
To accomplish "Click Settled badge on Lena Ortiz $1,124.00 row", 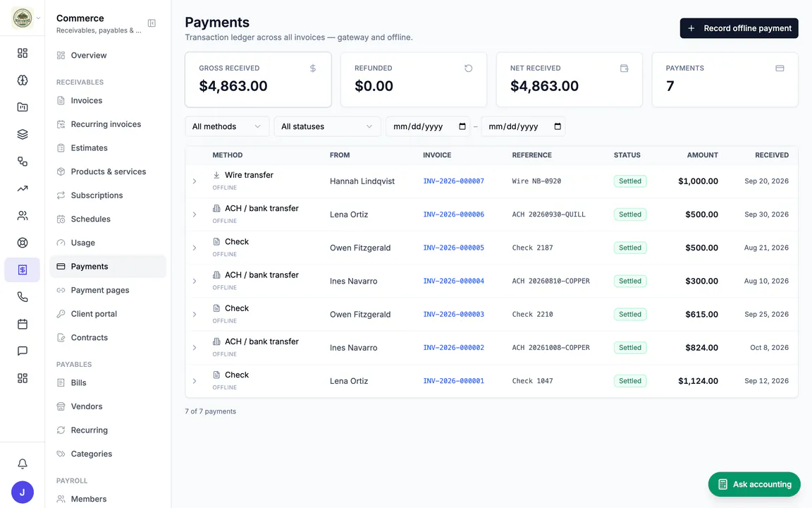I will click(x=629, y=381).
